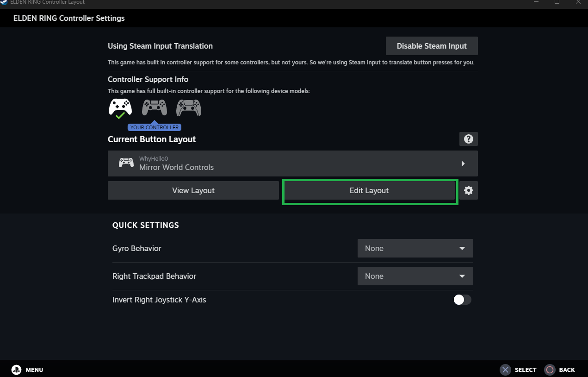Click the Xbox controller icon with checkmark
Viewport: 588px width, 377px height.
click(x=120, y=108)
